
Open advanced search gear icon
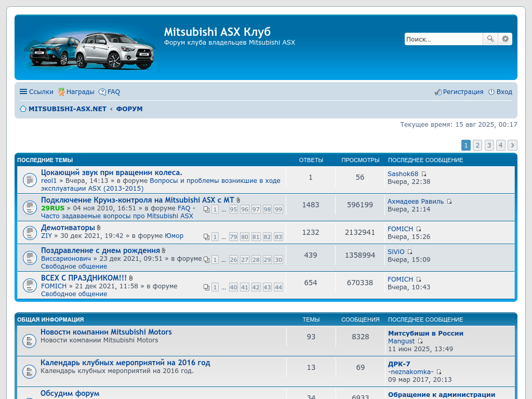[x=505, y=39]
